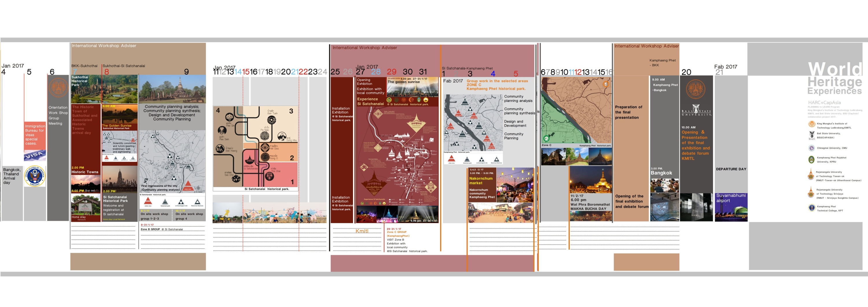Click the 2.00 PM Historic Towns label

click(x=84, y=170)
